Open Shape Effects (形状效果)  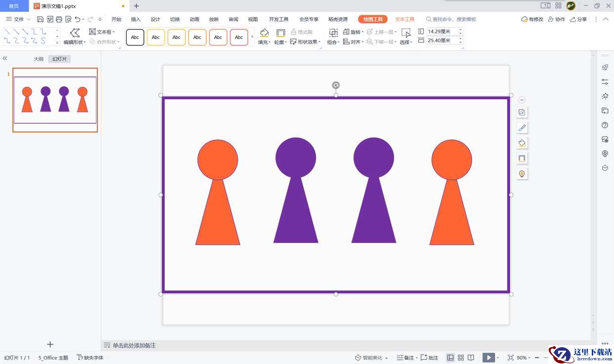pos(305,42)
